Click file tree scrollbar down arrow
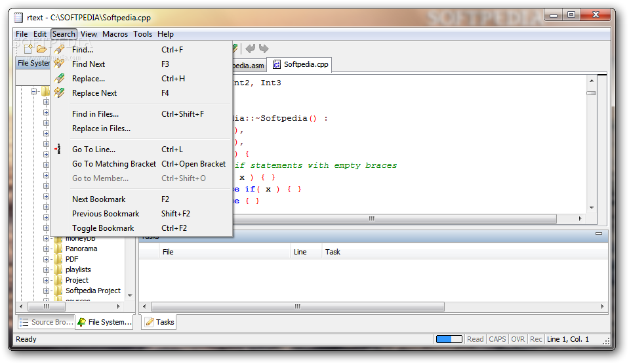 (130, 296)
